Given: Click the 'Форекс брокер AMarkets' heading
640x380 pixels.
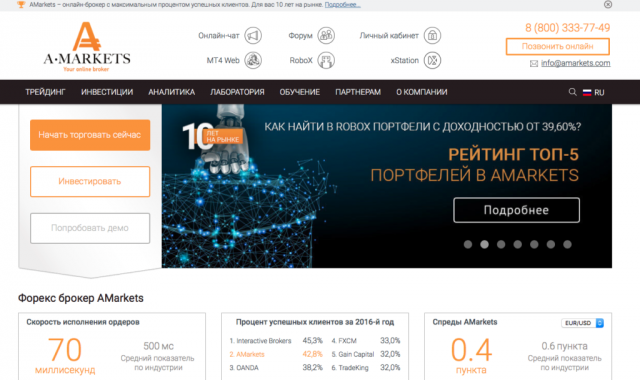Looking at the screenshot, I should point(81,298).
